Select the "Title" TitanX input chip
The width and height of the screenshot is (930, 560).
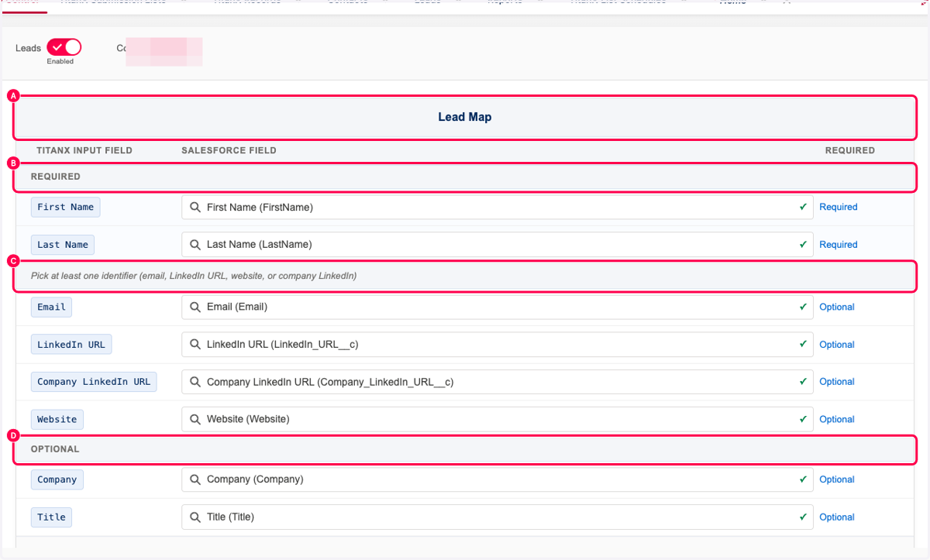[52, 517]
